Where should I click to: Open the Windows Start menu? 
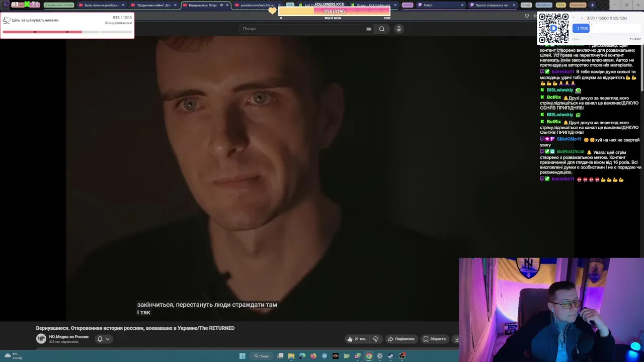pyautogui.click(x=243, y=356)
